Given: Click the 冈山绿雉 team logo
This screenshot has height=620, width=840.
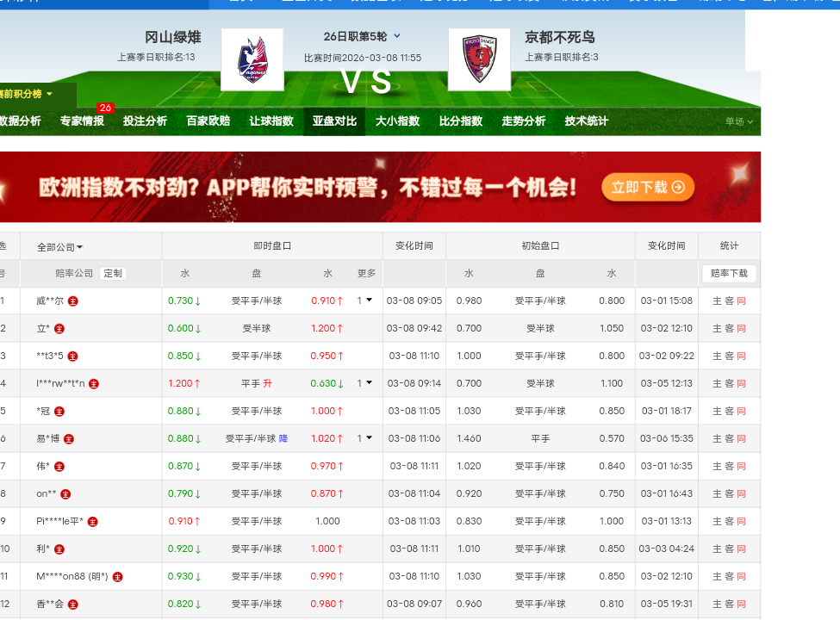Looking at the screenshot, I should pos(252,59).
